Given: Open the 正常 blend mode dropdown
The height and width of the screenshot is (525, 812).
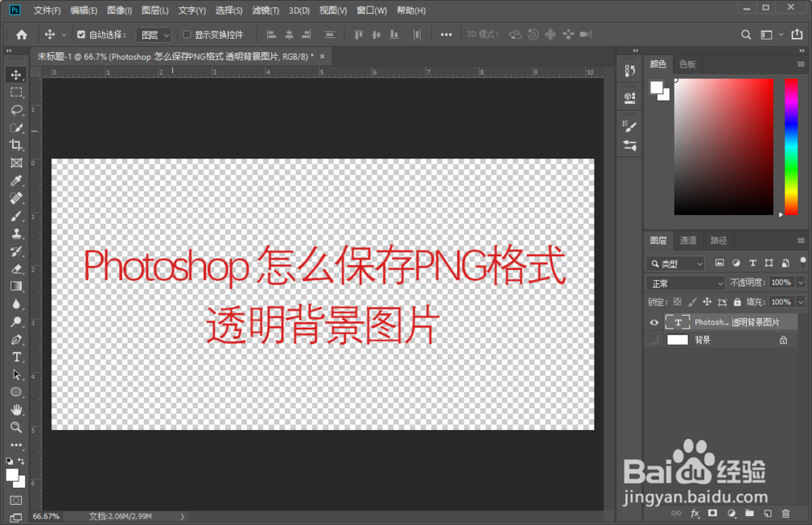Looking at the screenshot, I should (685, 282).
